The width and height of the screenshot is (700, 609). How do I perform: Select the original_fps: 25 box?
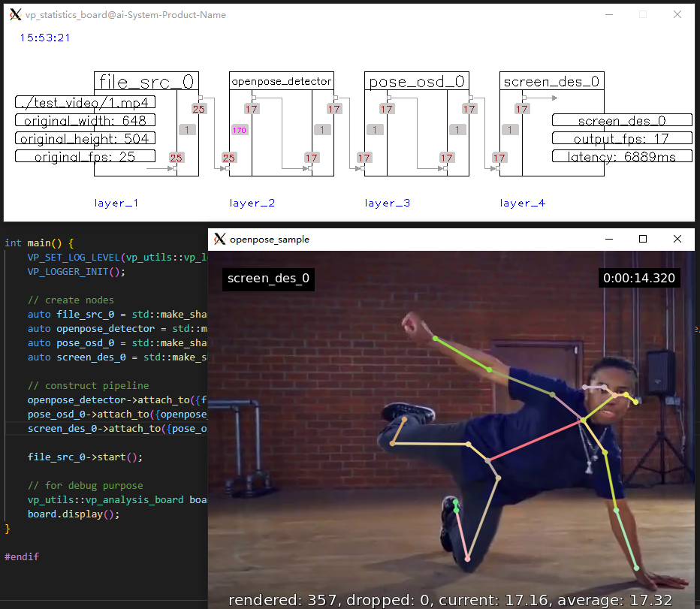(x=85, y=156)
